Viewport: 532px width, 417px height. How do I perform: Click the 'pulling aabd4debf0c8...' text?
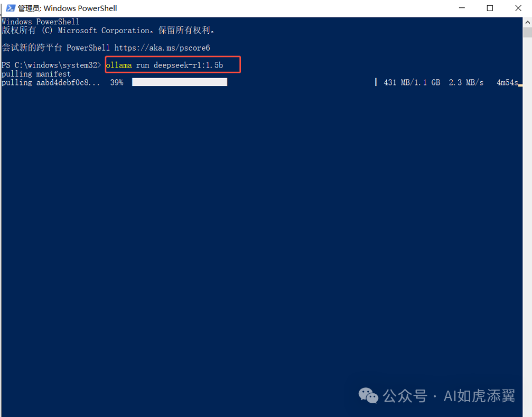pyautogui.click(x=51, y=82)
